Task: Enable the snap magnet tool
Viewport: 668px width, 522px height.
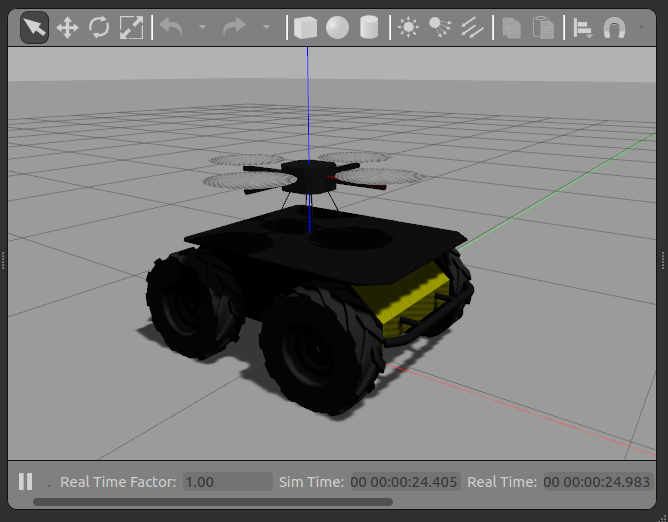Action: click(614, 28)
